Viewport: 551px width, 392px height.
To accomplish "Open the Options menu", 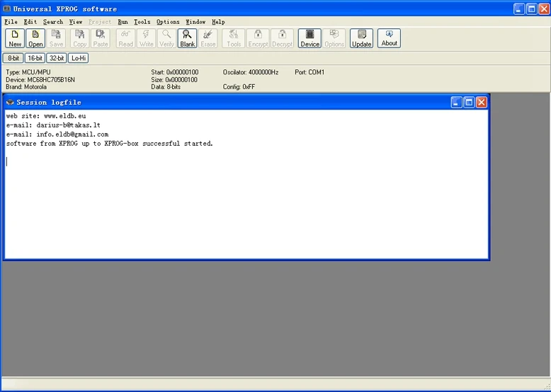I will (x=168, y=22).
